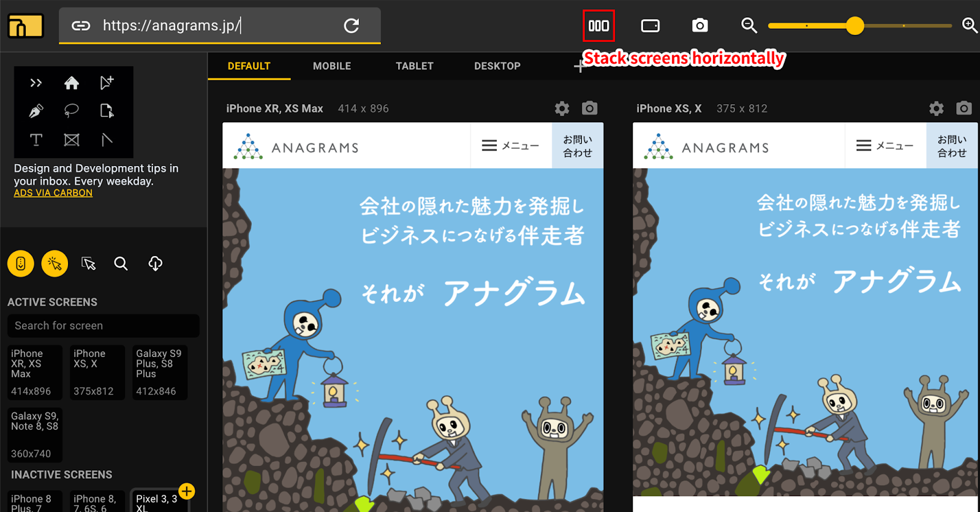Click the yellow zoom slider handle

coord(854,26)
